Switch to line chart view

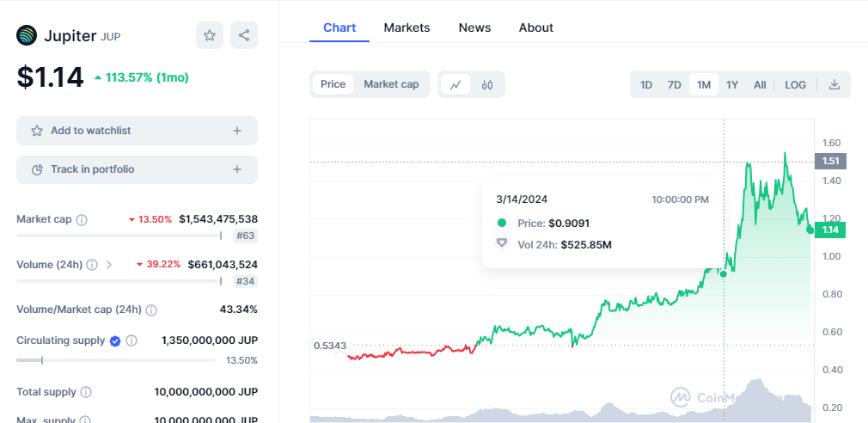pos(455,85)
